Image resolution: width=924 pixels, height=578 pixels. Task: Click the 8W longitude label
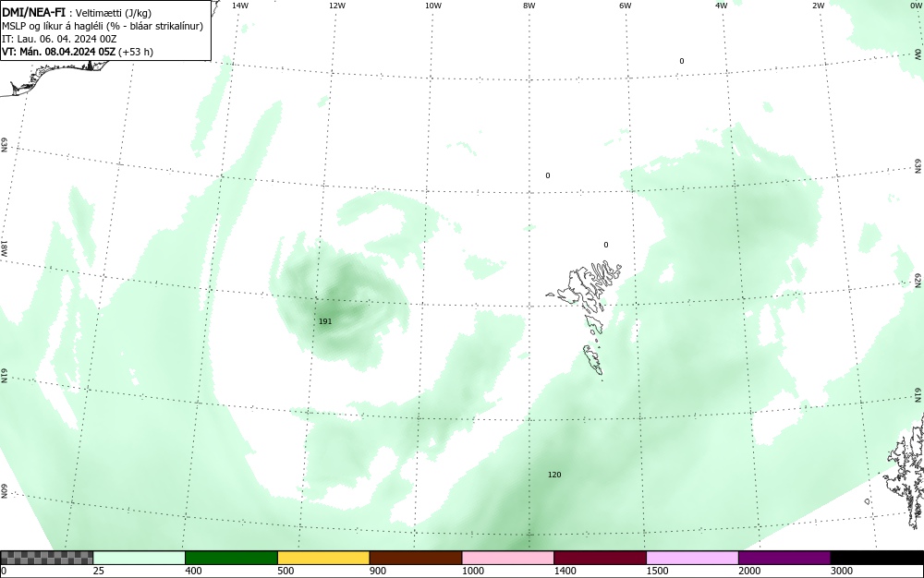pos(529,6)
